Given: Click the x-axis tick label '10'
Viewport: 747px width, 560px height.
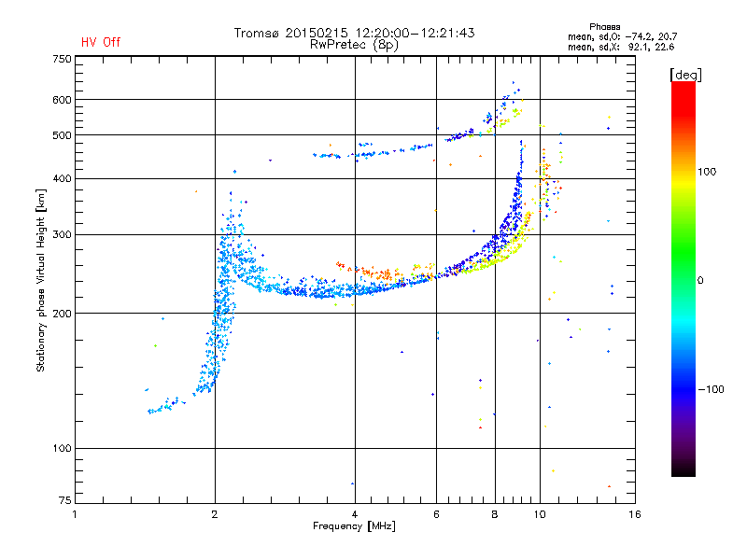Looking at the screenshot, I should [540, 514].
